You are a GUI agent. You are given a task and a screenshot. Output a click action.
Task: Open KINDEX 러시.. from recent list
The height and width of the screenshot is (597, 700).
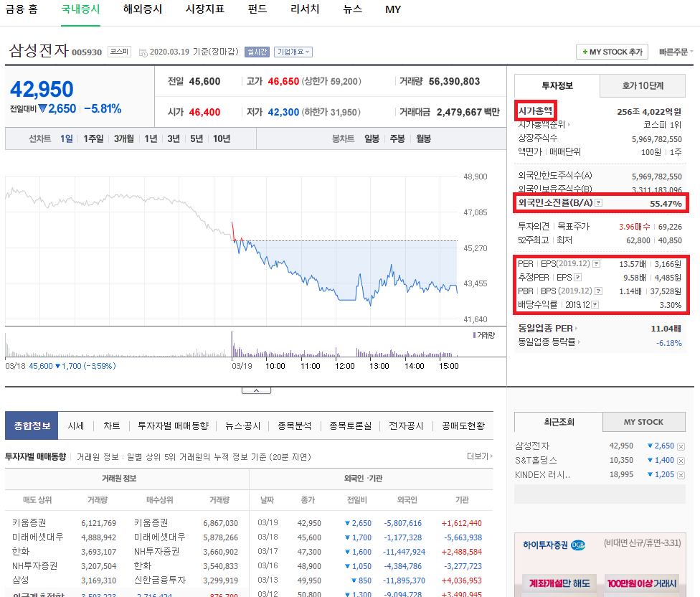pos(542,474)
